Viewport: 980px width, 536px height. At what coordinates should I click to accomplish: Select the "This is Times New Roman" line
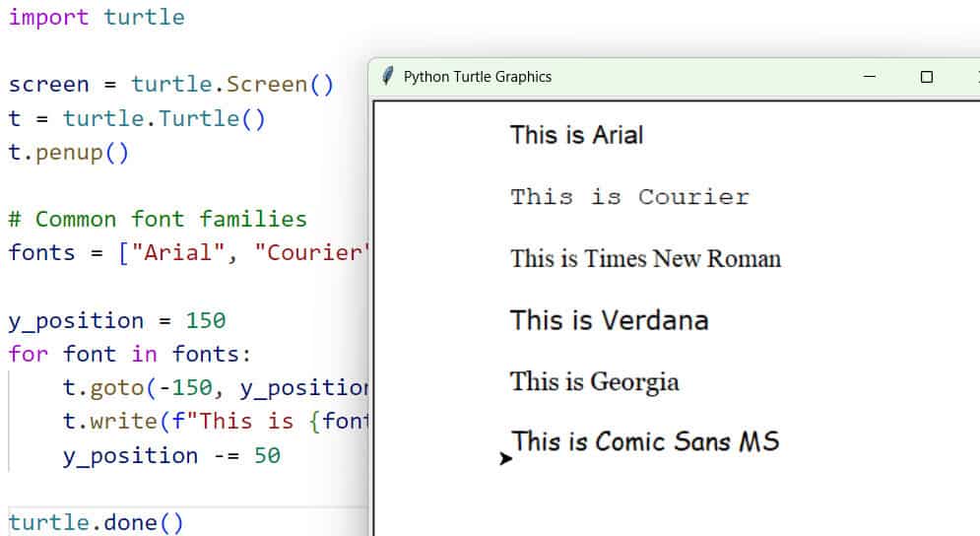(645, 259)
